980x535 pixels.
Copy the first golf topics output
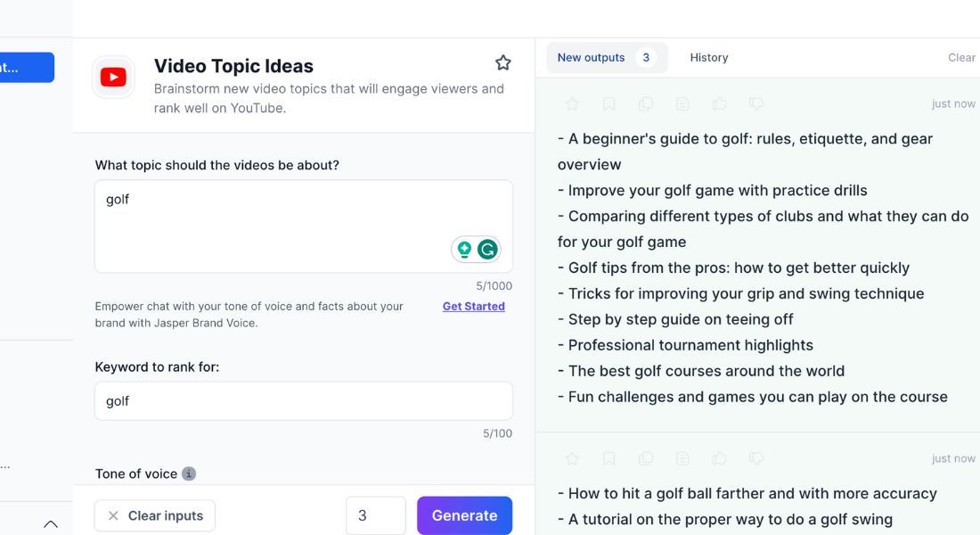pos(645,103)
